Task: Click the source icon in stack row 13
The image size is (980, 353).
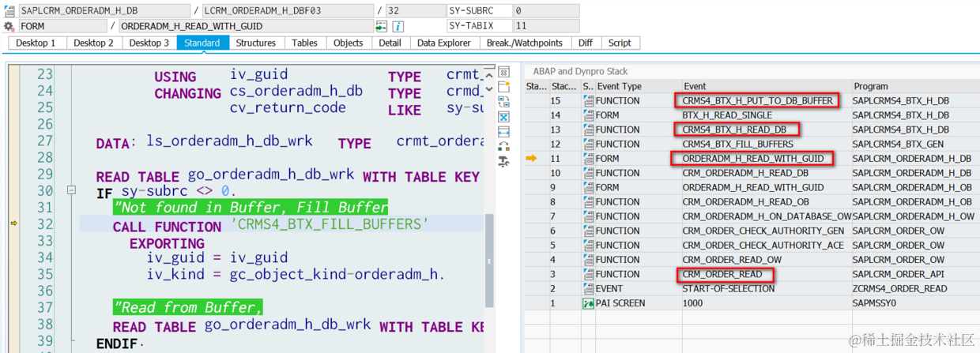Action: (588, 130)
